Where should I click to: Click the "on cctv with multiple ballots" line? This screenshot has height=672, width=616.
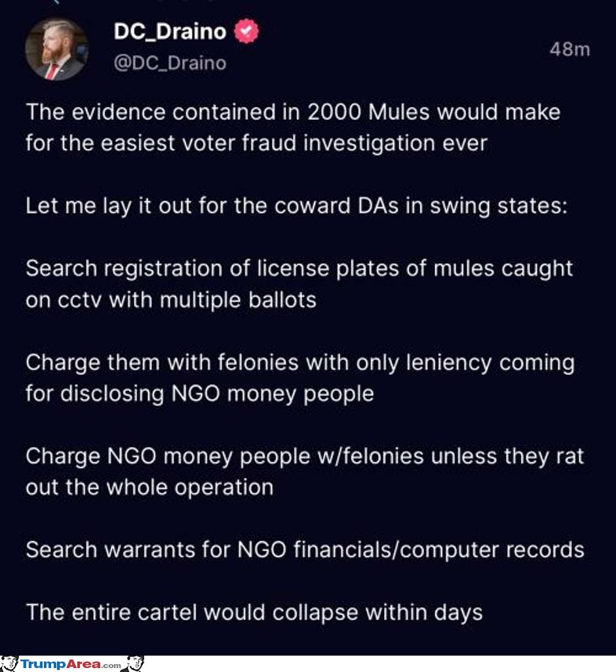coord(171,300)
